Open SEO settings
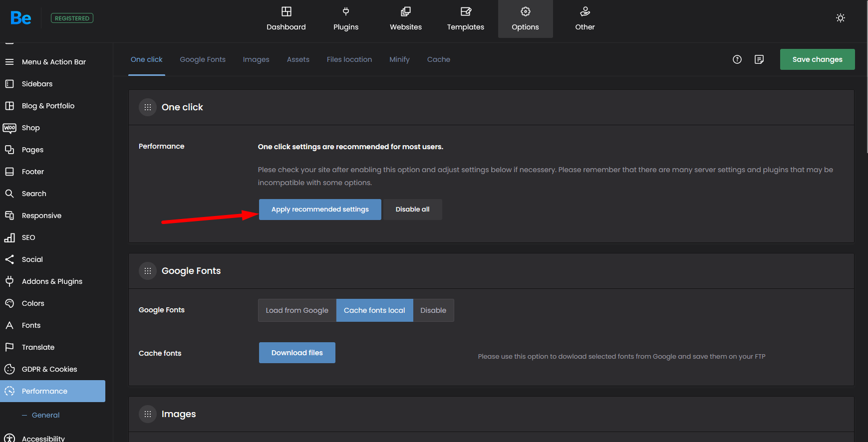 53,237
